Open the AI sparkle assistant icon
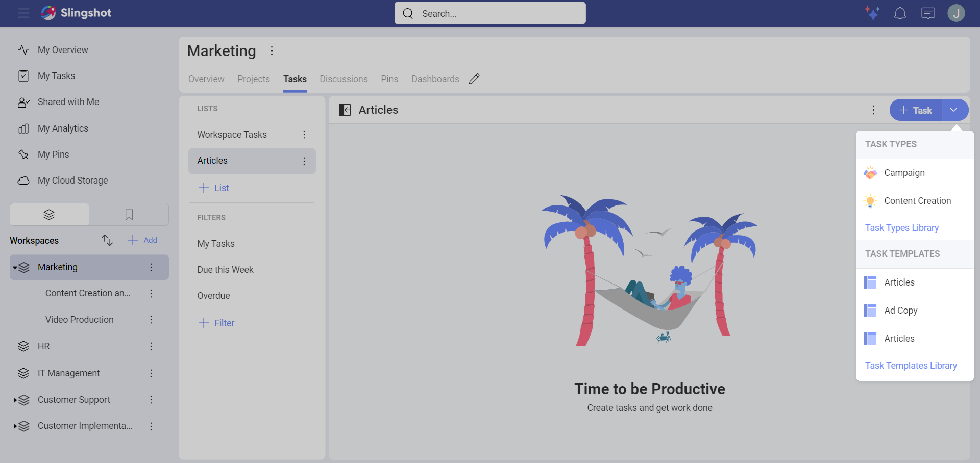 pyautogui.click(x=872, y=13)
